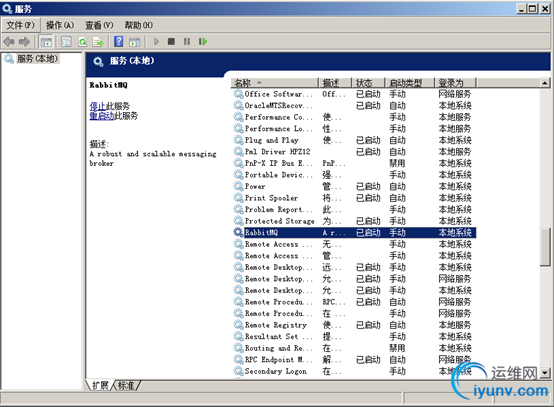Open the Properties toolbar icon
Screen dimensions: 554x407
[66, 42]
